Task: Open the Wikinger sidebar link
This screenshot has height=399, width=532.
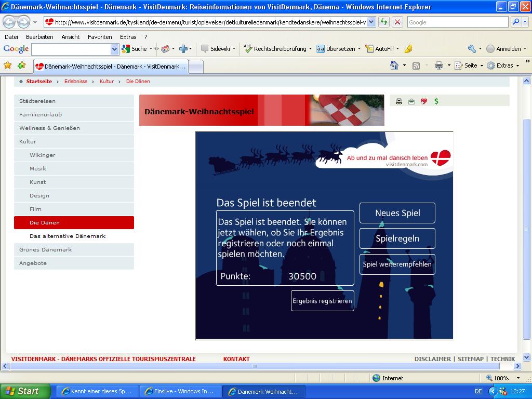Action: (x=42, y=155)
